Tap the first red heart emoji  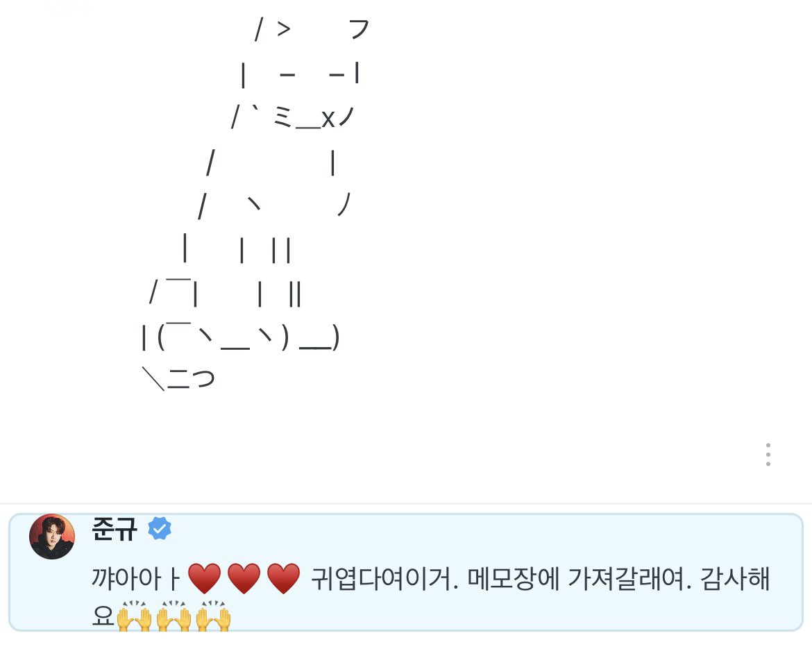204,579
